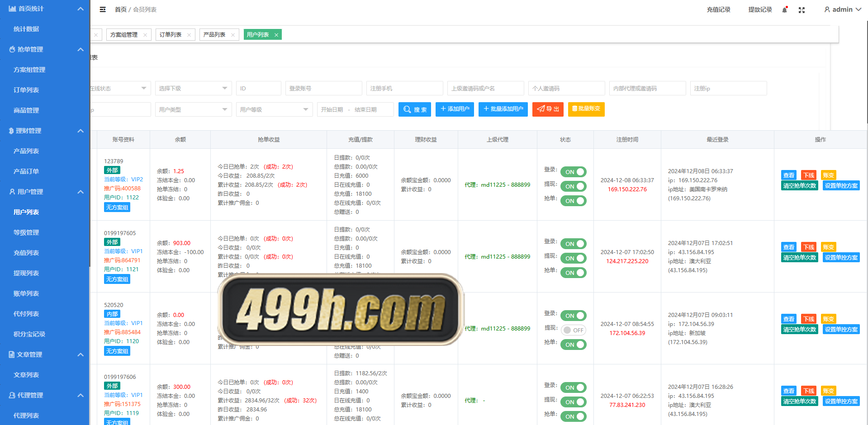
Task: Toggle 登录 switch for user 520520
Action: pos(574,316)
